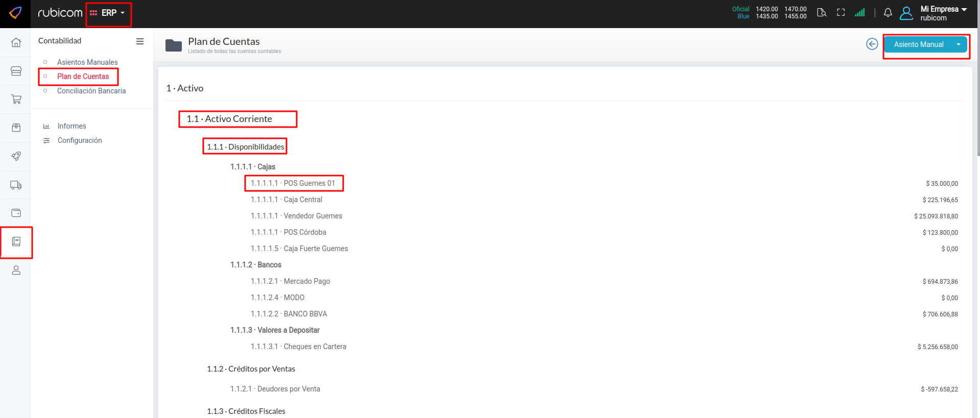Open the wallet icon in sidebar

(x=16, y=213)
